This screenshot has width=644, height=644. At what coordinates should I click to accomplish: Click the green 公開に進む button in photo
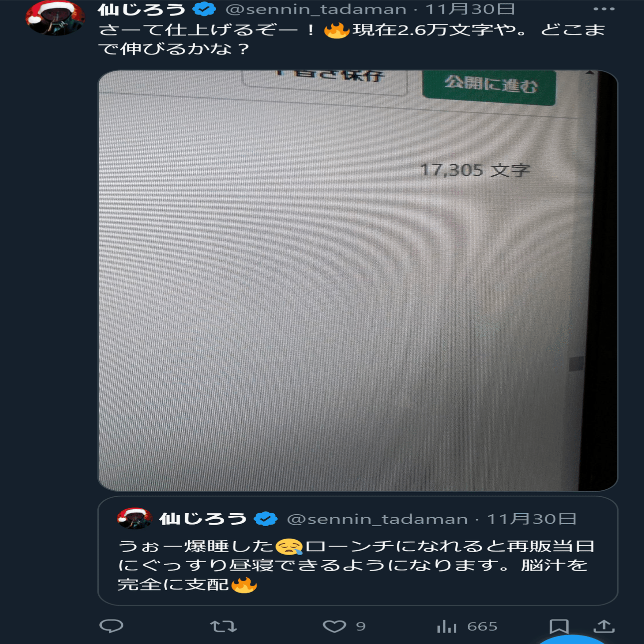coord(489,86)
